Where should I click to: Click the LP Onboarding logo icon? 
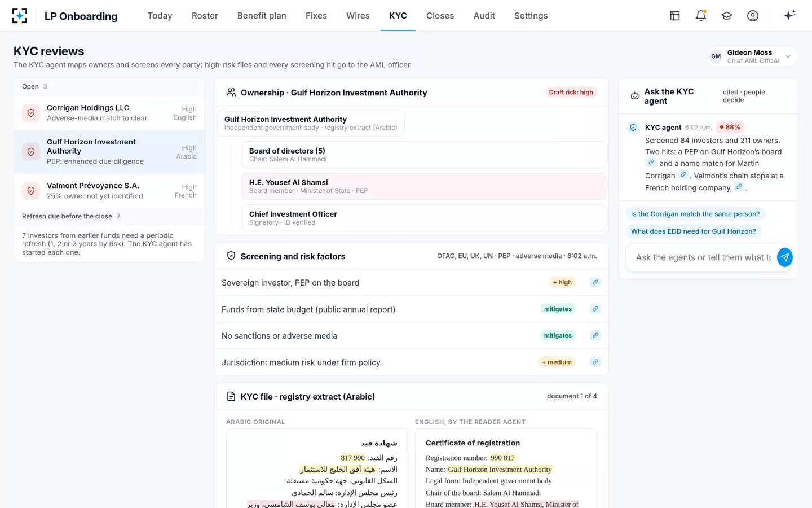coord(20,16)
